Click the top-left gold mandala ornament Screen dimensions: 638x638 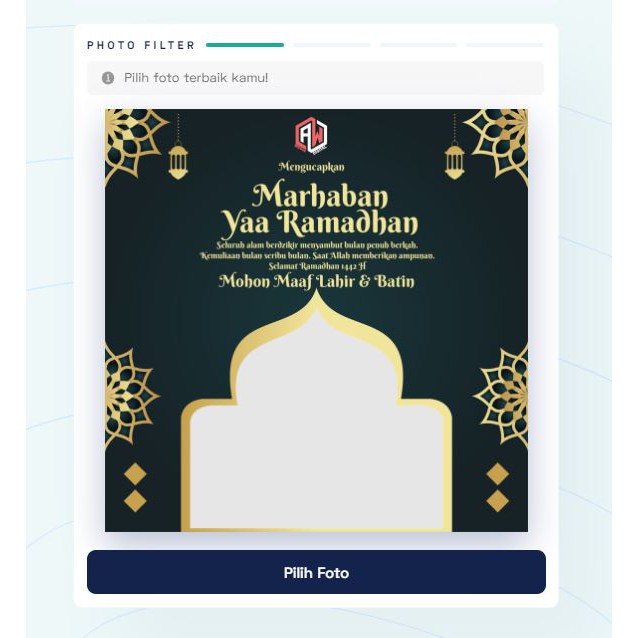[x=134, y=144]
